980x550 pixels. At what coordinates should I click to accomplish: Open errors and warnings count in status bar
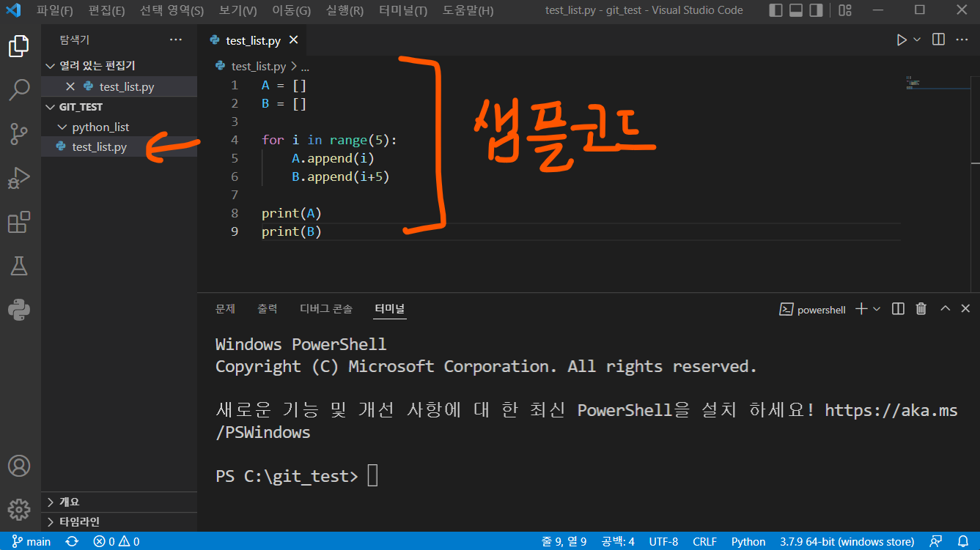[x=116, y=541]
